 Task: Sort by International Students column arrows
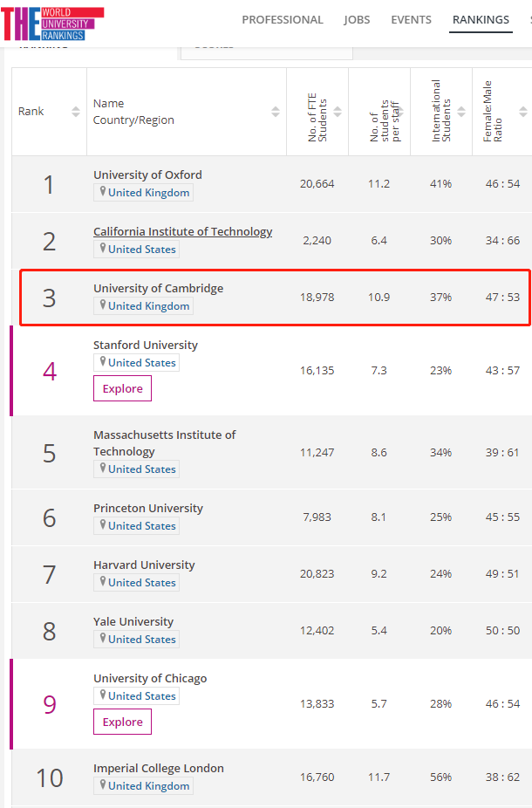tap(461, 112)
